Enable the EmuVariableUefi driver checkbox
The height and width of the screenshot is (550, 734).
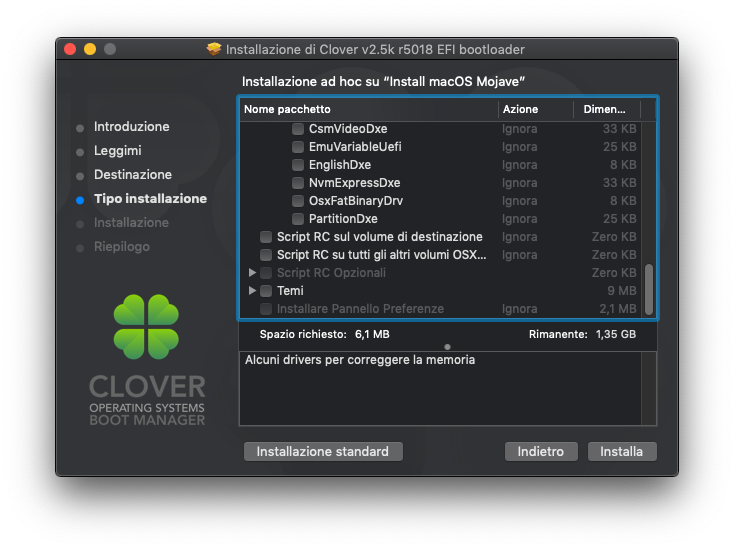coord(298,147)
